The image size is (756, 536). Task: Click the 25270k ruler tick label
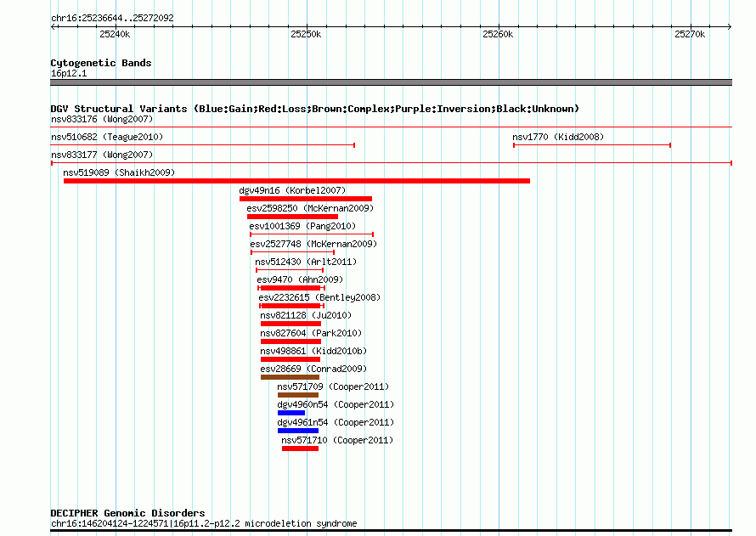click(x=690, y=34)
